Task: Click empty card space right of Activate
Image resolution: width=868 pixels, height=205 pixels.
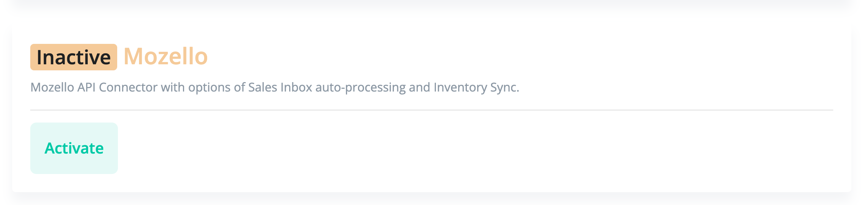Action: click(x=454, y=148)
